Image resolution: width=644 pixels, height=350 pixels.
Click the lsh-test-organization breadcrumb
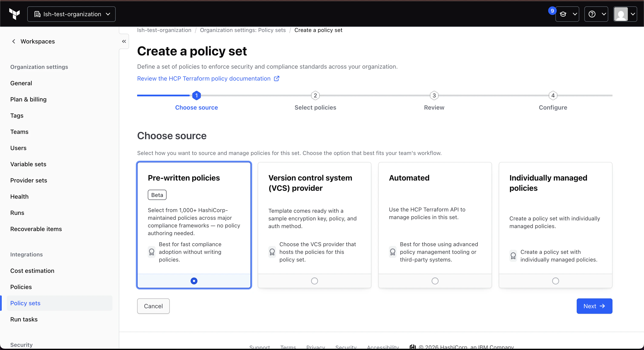pyautogui.click(x=164, y=30)
